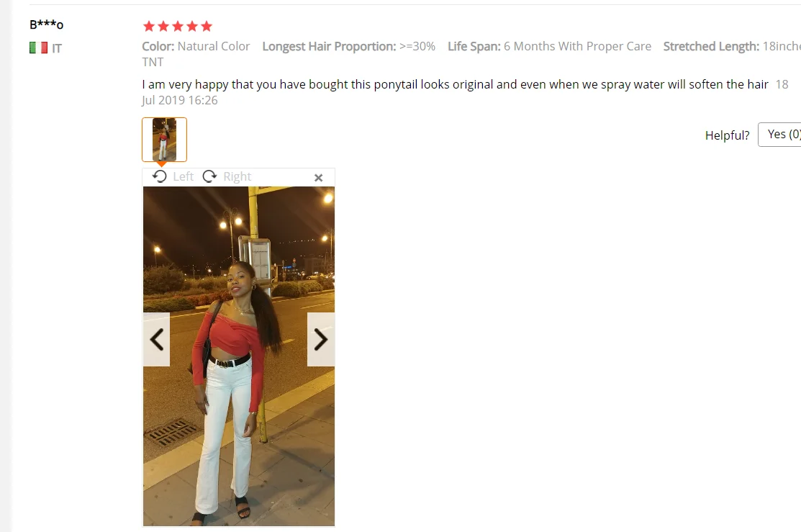Screen dimensions: 801x532
Task: Advance to the next review photo
Action: pos(321,339)
